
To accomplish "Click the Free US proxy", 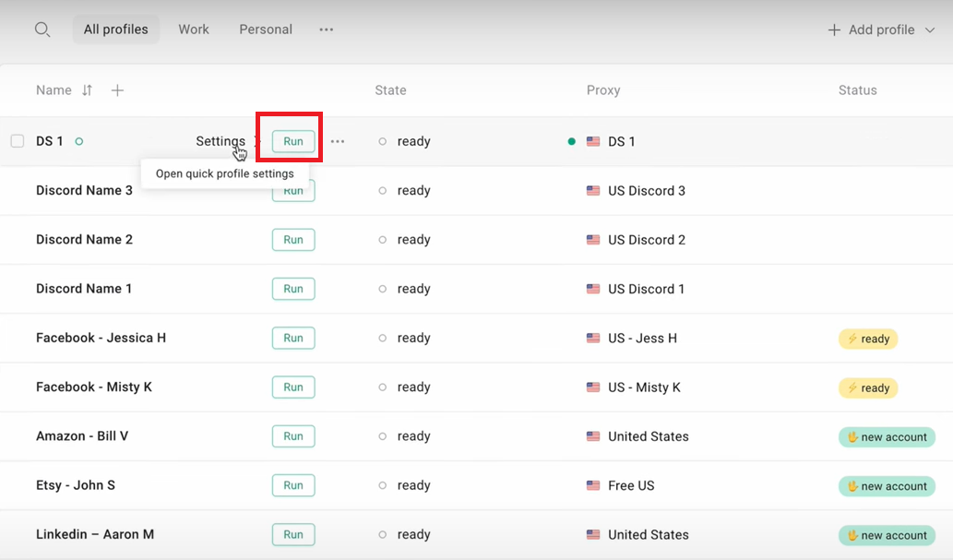I will click(x=631, y=485).
